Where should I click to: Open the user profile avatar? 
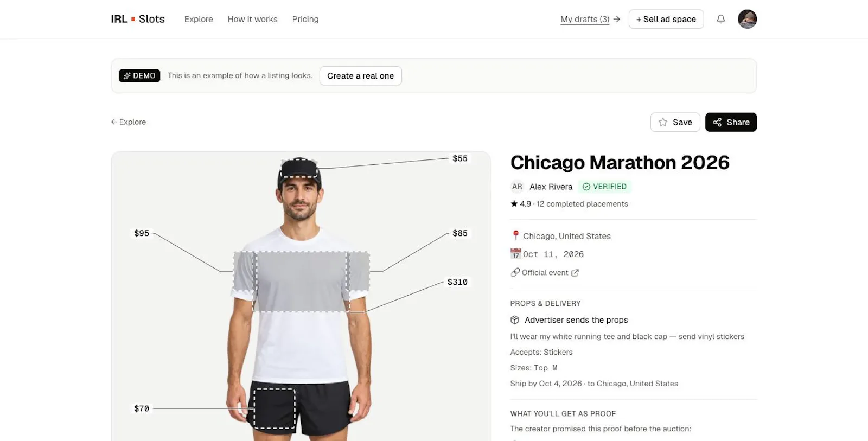(x=747, y=19)
